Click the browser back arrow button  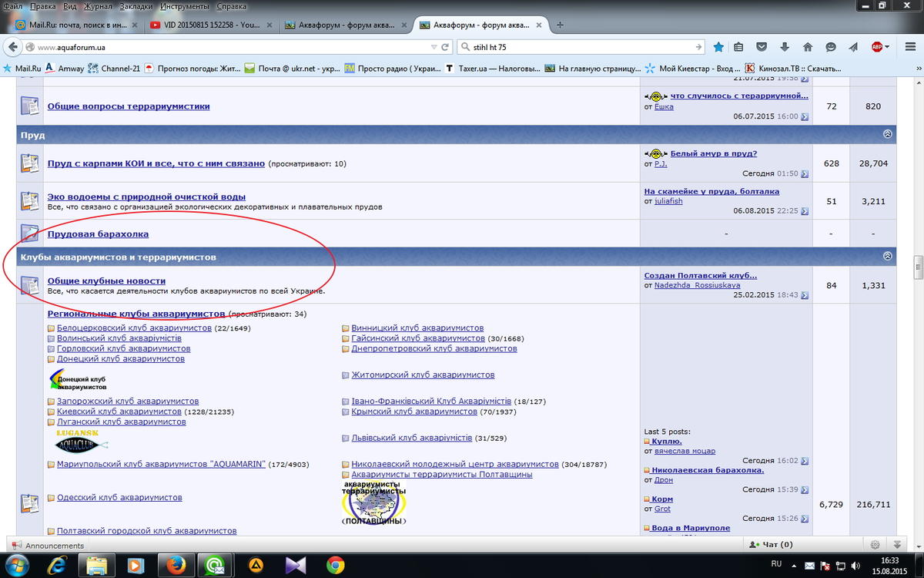(13, 47)
